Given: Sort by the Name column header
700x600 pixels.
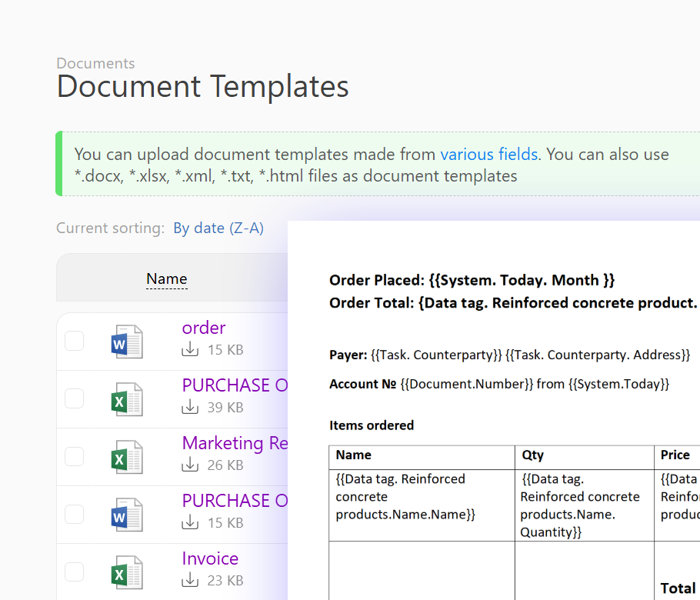Looking at the screenshot, I should click(166, 279).
